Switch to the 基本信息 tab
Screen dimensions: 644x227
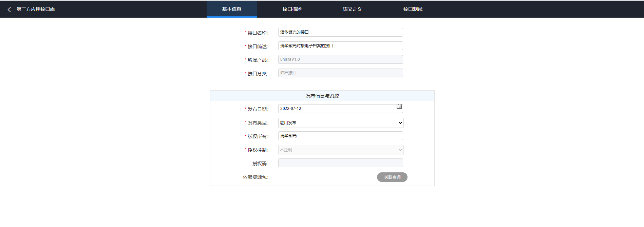point(231,9)
